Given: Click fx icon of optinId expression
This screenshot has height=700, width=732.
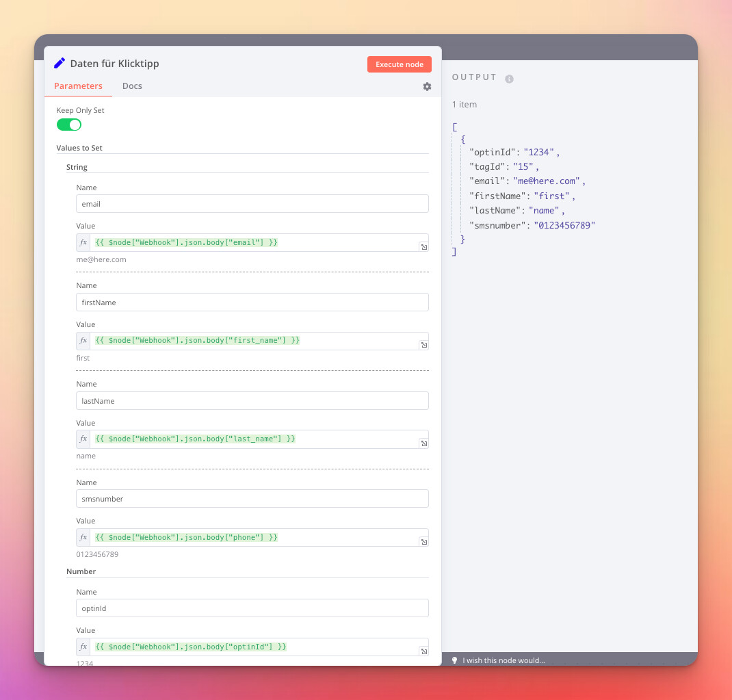Looking at the screenshot, I should click(83, 647).
